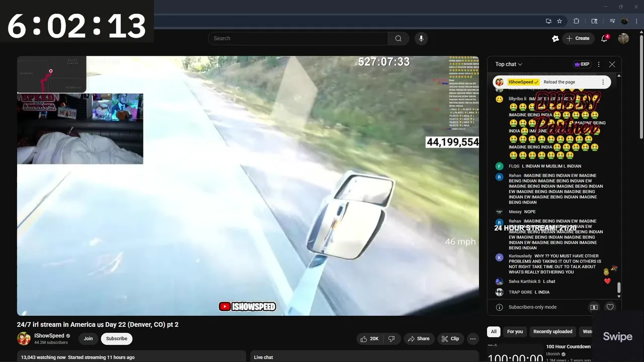Subscribe to IShowSpeed channel
Viewport: 644px width, 362px height.
[x=116, y=339]
